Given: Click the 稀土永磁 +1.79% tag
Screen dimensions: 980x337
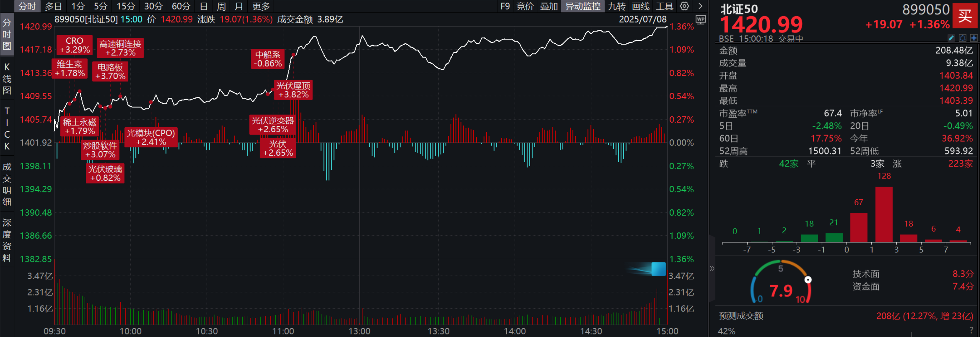Looking at the screenshot, I should 80,127.
